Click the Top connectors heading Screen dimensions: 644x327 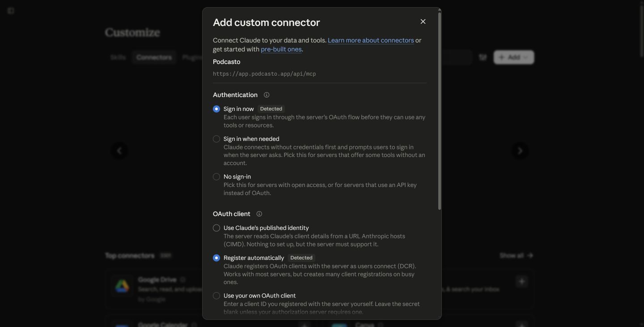click(x=130, y=255)
